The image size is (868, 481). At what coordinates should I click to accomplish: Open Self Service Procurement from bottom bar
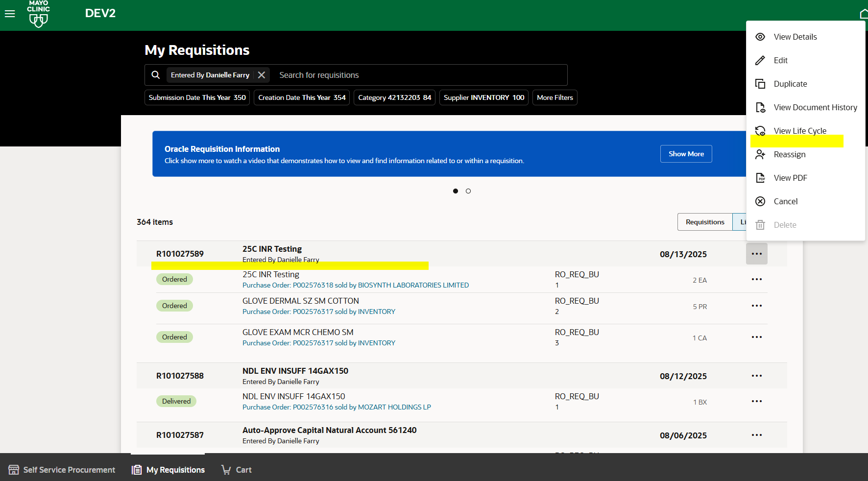pos(62,469)
